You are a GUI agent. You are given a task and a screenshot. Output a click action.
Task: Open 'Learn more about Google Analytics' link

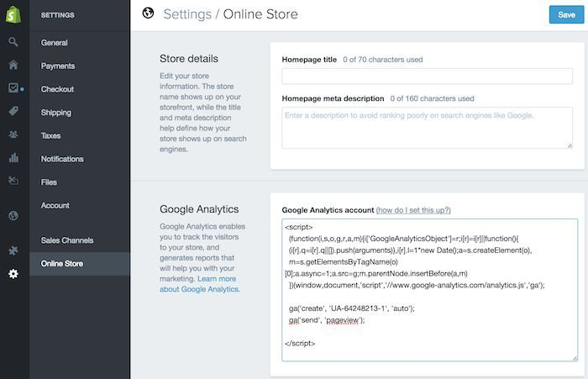click(197, 284)
